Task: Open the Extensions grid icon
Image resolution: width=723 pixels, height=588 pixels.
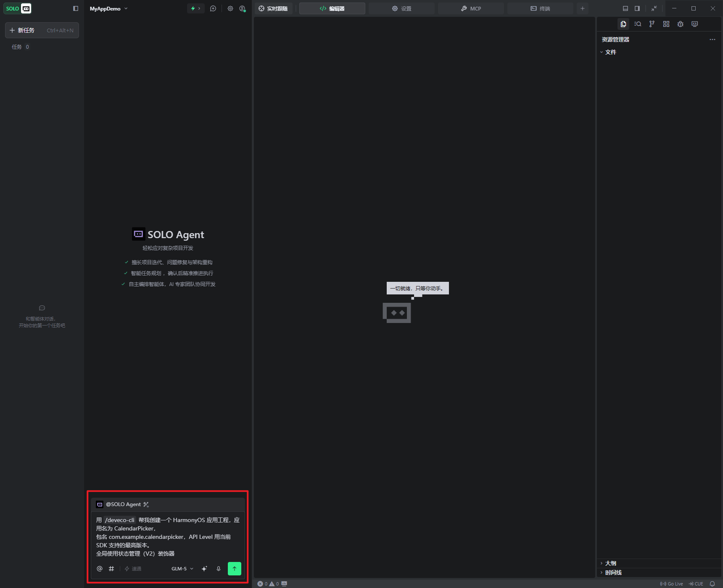Action: tap(666, 24)
